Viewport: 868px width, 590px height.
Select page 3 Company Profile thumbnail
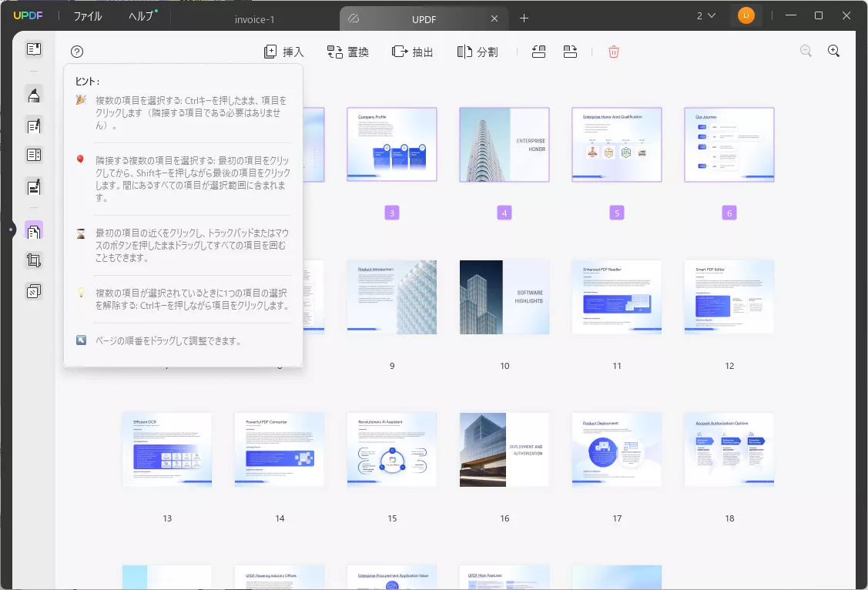pos(392,145)
